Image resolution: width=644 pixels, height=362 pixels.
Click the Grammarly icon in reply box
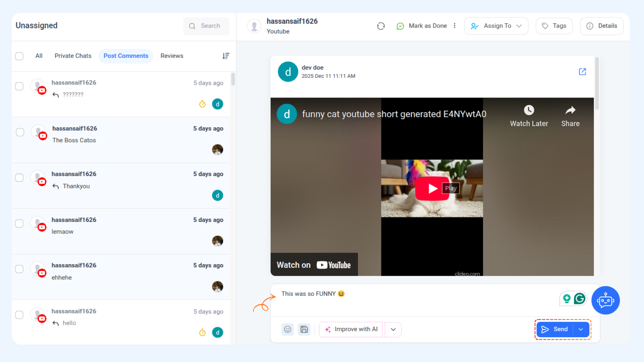pyautogui.click(x=580, y=298)
